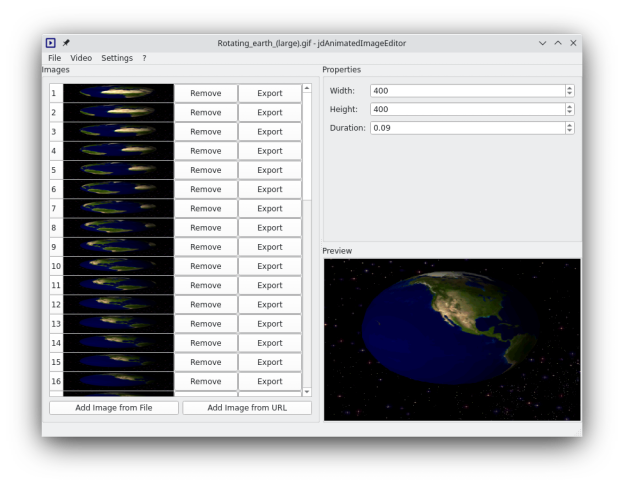This screenshot has height=486, width=624.
Task: Export frame 5
Action: point(270,170)
